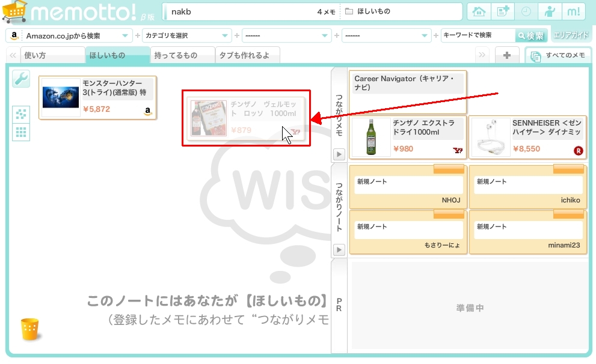Click the Rakuten R badge on SENNHEISER card

tap(578, 151)
